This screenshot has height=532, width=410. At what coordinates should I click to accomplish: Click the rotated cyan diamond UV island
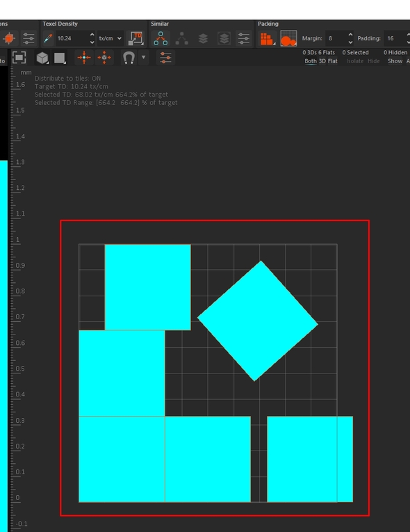coord(258,321)
